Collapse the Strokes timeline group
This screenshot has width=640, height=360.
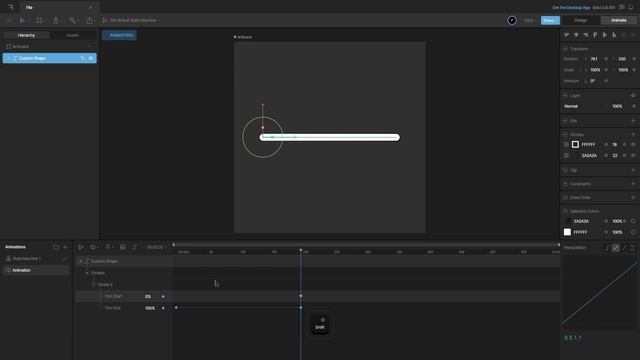tap(87, 273)
